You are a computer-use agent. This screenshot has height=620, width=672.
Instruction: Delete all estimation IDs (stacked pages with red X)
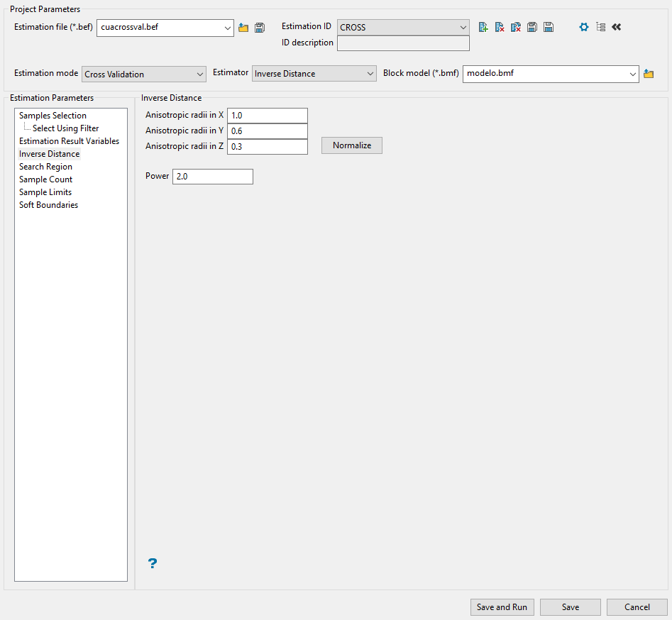pos(516,27)
